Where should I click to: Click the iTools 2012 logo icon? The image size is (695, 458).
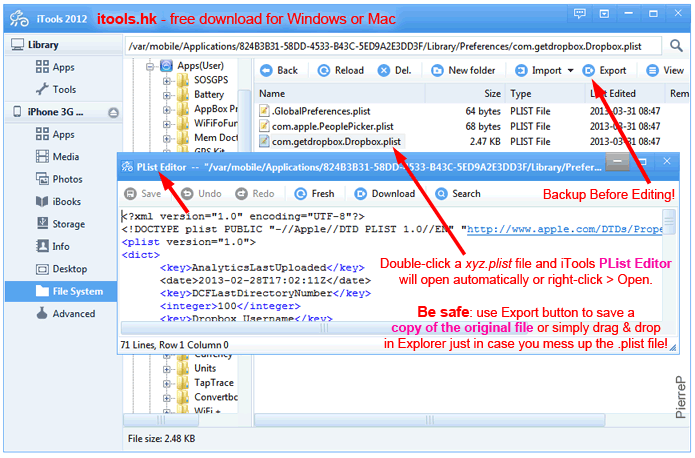20,18
